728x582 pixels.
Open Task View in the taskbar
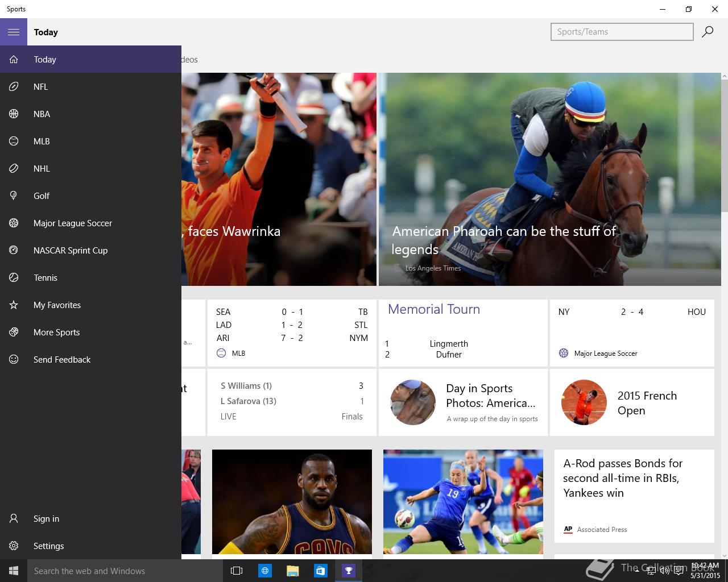237,571
